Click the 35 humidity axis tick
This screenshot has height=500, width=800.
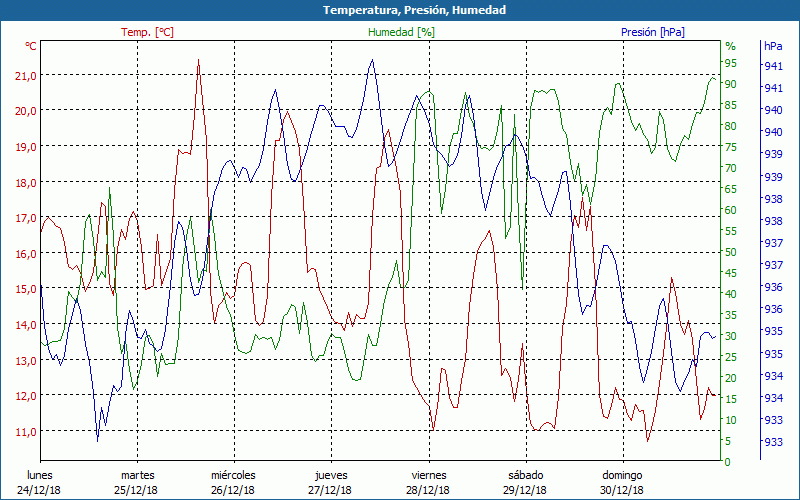click(x=731, y=315)
